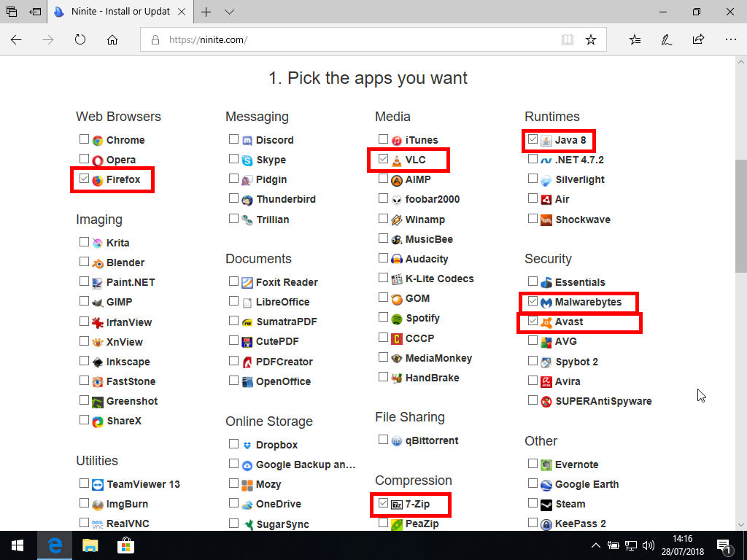
Task: Click the Steam app icon
Action: click(546, 505)
